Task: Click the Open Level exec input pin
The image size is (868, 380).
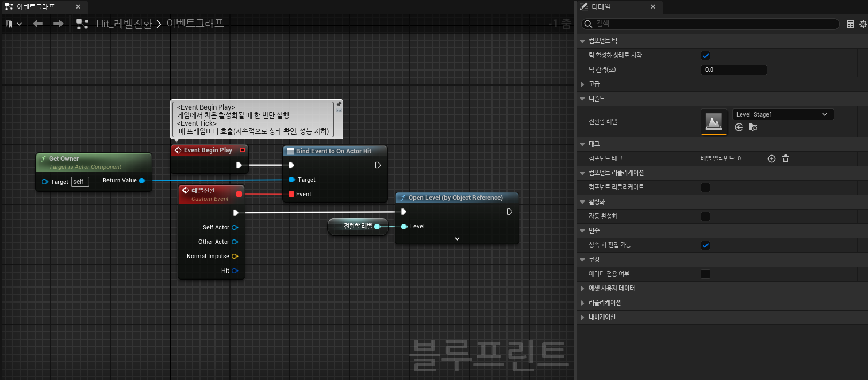Action: coord(404,212)
